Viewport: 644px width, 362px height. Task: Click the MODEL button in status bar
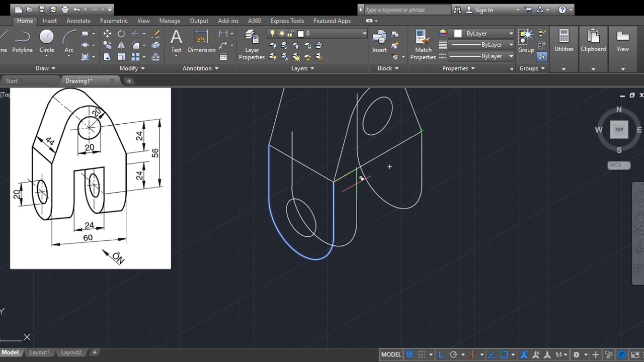pos(391,354)
